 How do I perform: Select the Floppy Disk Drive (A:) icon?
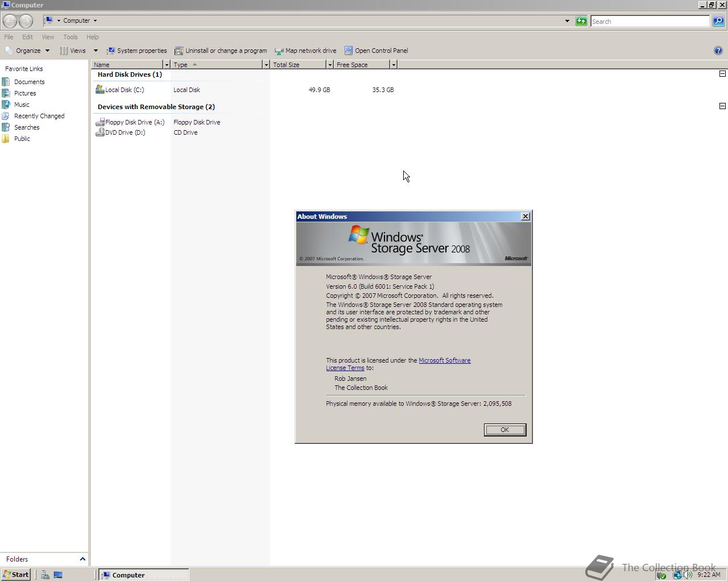tap(100, 122)
